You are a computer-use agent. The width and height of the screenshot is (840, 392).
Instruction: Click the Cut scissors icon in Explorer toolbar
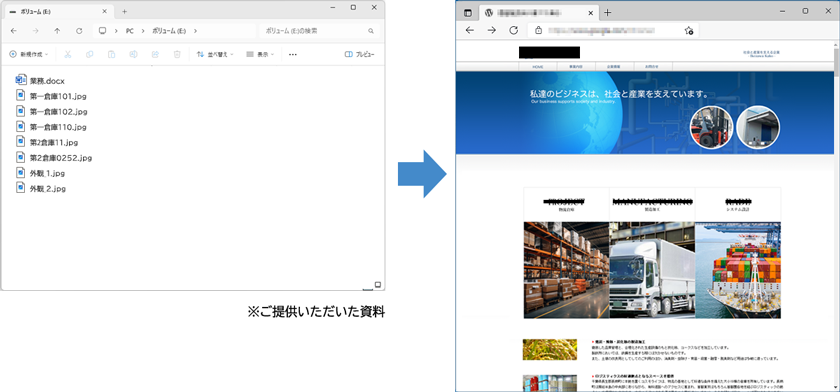(68, 54)
